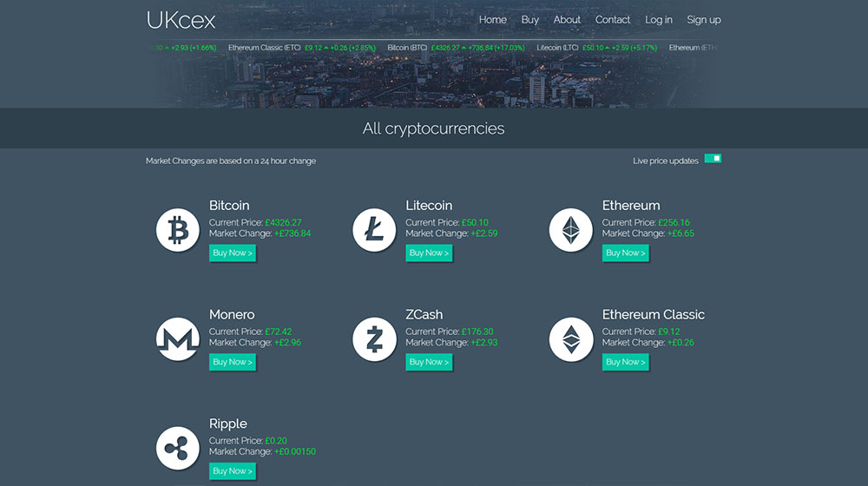Click the All cryptocurrencies heading
This screenshot has height=486, width=868.
[x=433, y=128]
